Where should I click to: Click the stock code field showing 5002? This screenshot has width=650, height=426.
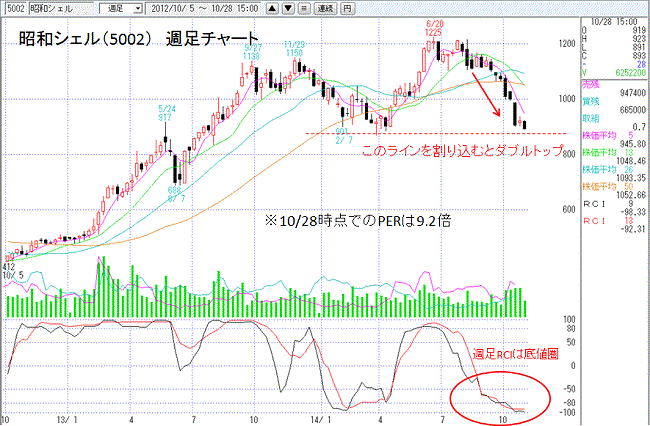(x=15, y=8)
